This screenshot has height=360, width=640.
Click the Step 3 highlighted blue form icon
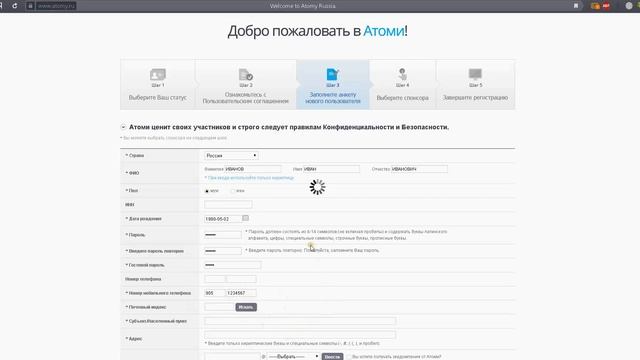333,74
